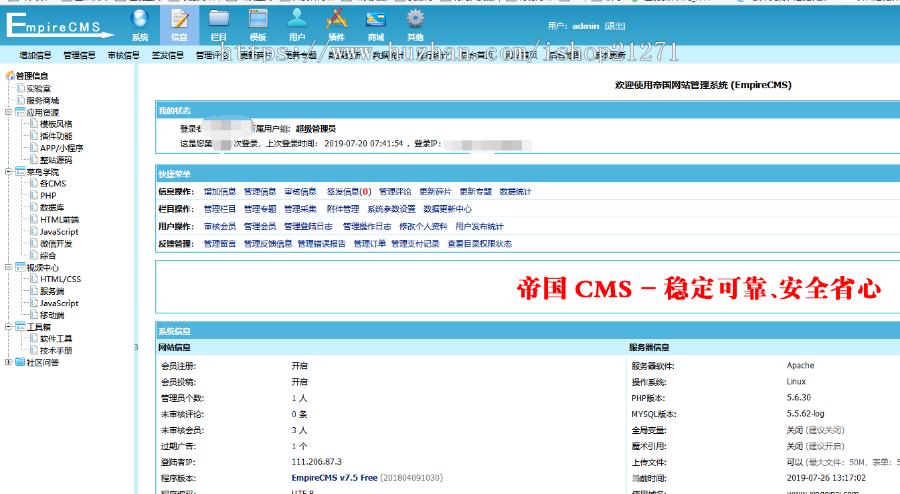Screen dimensions: 900x494
Task: Open 管理评论 in the quick menu
Action: point(395,192)
